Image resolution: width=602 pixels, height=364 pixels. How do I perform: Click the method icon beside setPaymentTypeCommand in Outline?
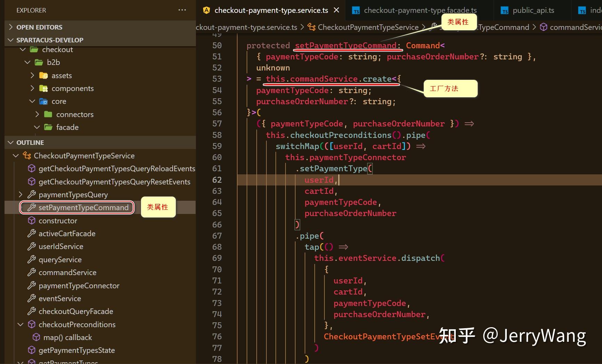pyautogui.click(x=31, y=207)
